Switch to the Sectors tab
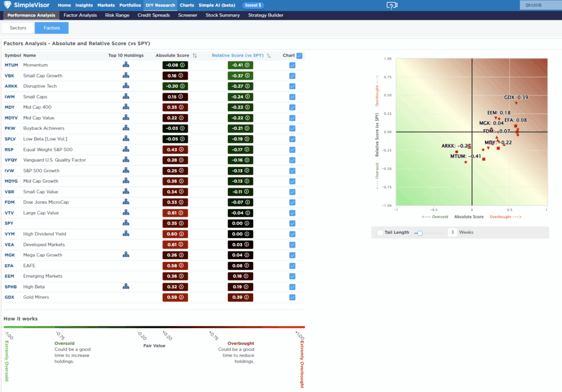The height and width of the screenshot is (392, 562). pyautogui.click(x=17, y=27)
